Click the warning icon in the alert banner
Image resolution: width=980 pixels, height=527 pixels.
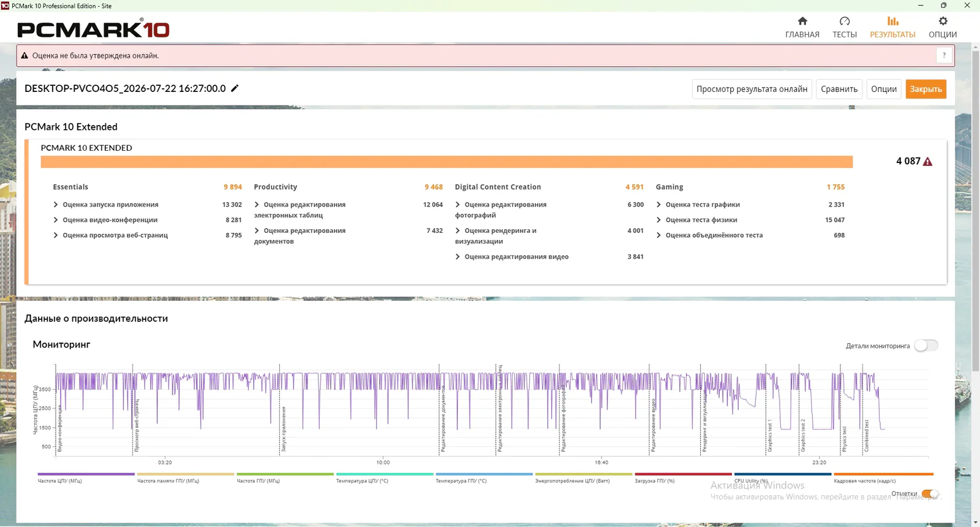click(24, 56)
